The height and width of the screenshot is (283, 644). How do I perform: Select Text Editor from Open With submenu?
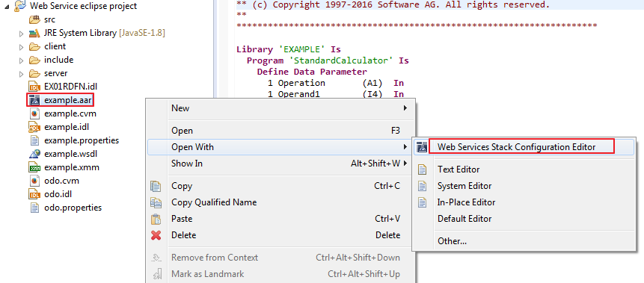[524, 170]
